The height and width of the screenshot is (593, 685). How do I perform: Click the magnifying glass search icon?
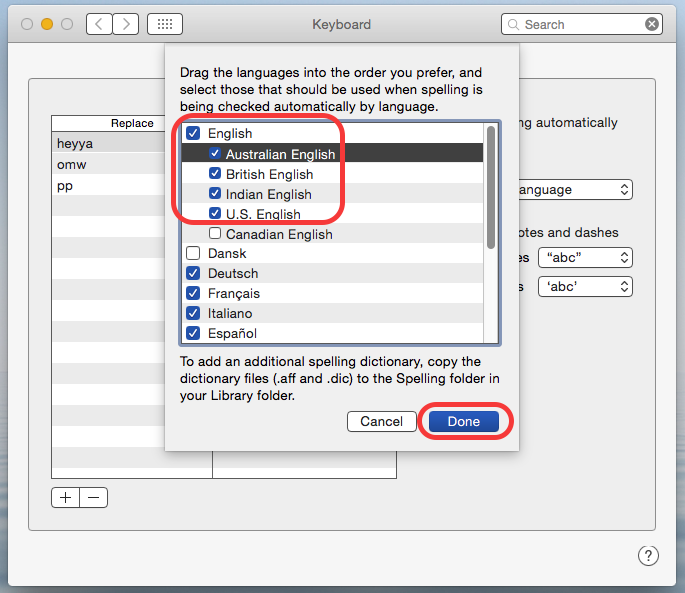(x=513, y=24)
